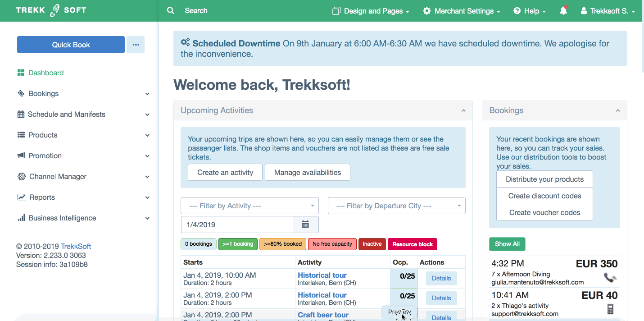Click the Dashboard grid icon

click(x=21, y=73)
